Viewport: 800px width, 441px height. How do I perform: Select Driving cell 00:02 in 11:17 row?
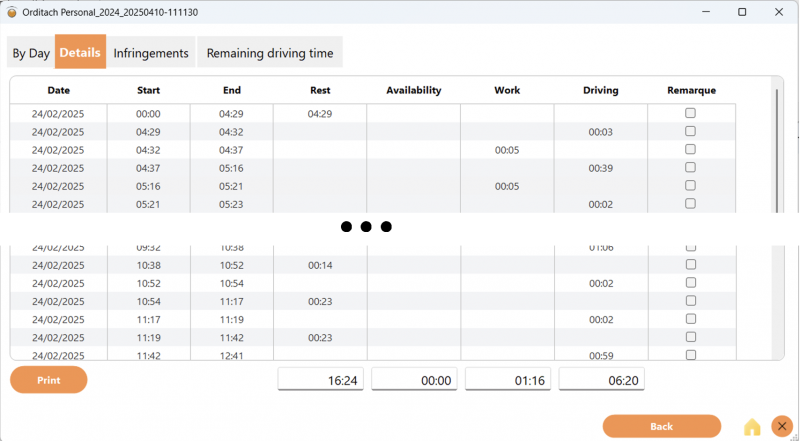coord(601,320)
